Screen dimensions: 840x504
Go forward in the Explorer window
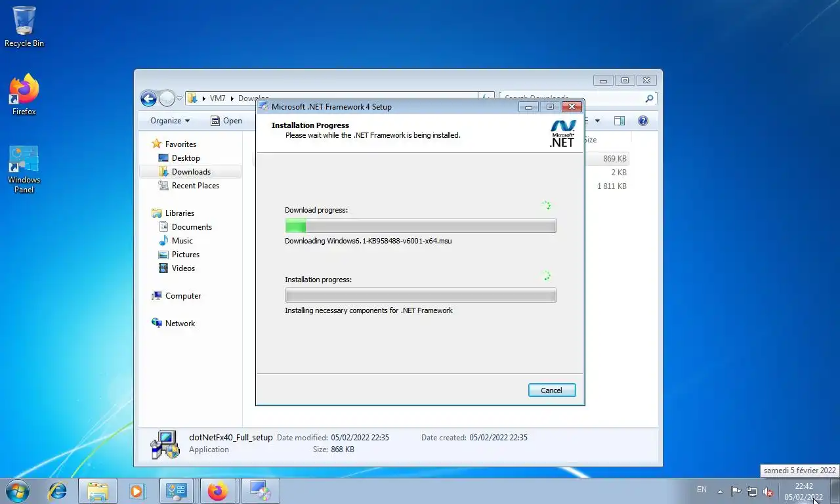pos(167,98)
